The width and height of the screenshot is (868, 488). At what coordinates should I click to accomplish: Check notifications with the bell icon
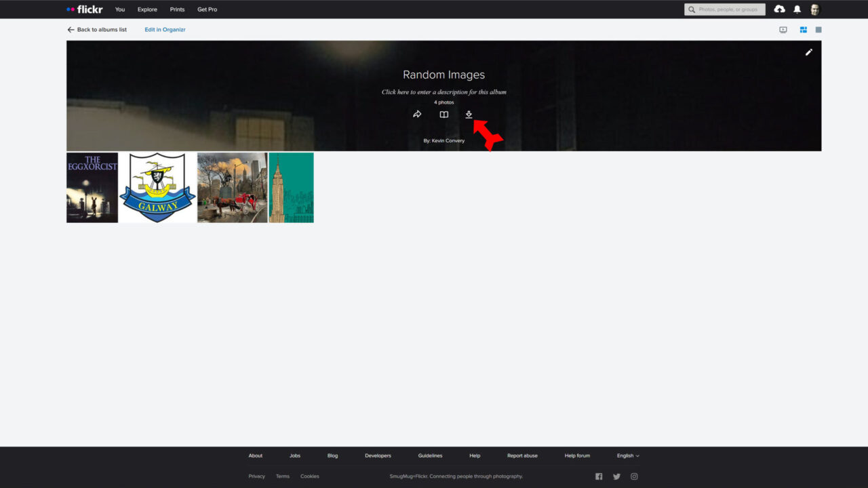click(797, 9)
